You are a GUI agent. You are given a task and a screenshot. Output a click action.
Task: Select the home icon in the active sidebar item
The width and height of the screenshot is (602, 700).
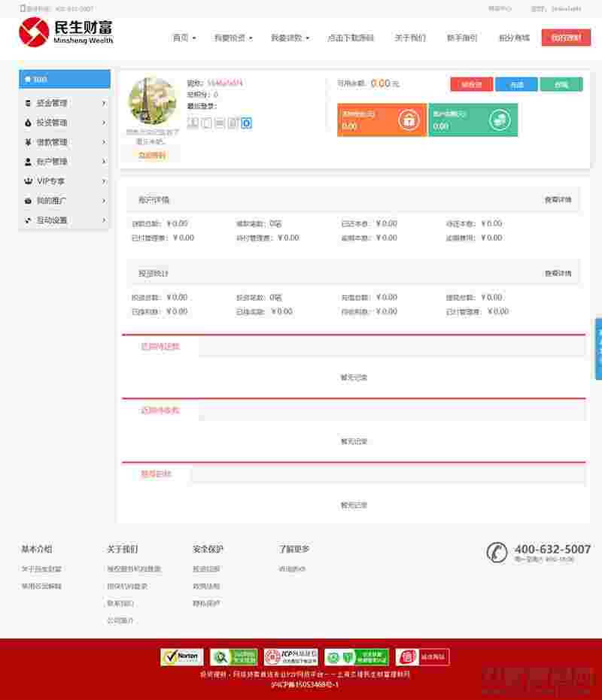tap(28, 78)
